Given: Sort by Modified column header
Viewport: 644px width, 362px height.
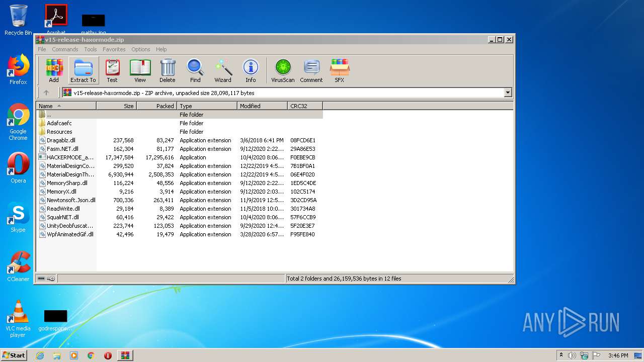Looking at the screenshot, I should tap(262, 106).
